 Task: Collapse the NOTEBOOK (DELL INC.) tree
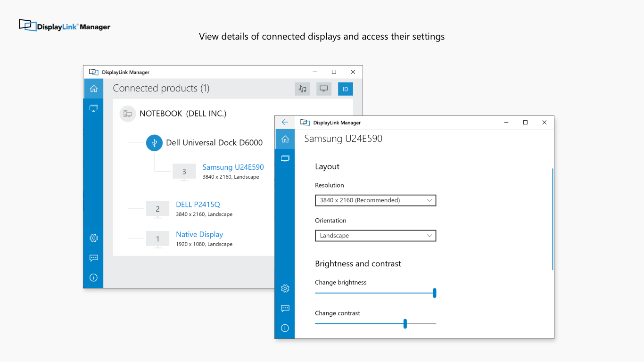(x=127, y=113)
